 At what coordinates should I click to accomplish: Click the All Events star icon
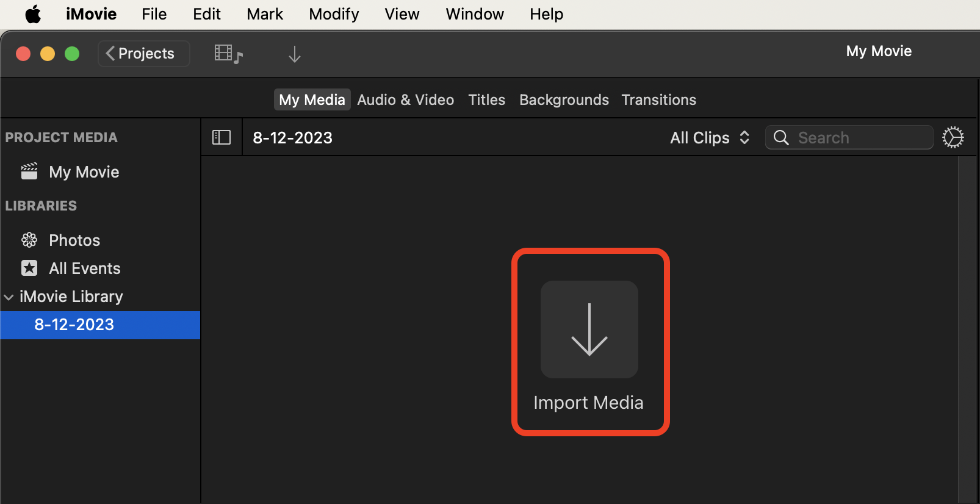click(x=29, y=268)
